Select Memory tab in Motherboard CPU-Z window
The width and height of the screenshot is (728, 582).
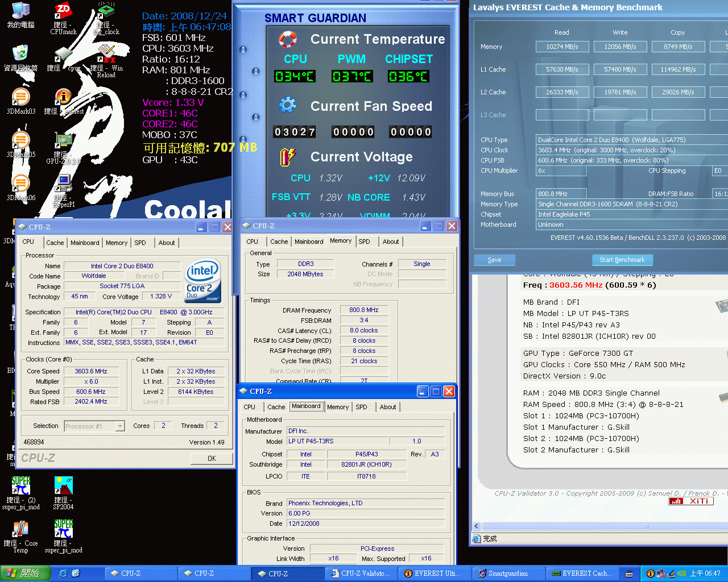(338, 407)
